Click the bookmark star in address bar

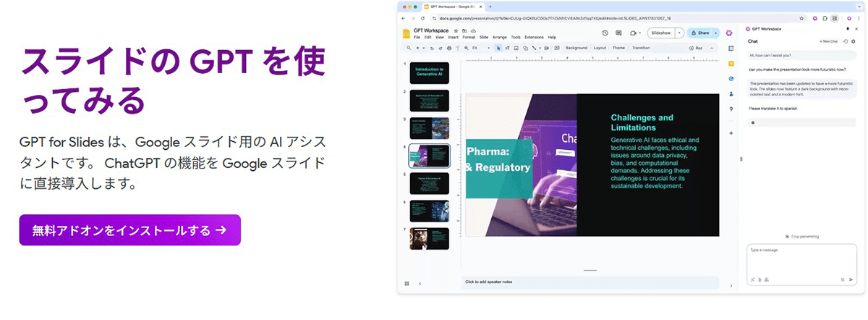801,18
